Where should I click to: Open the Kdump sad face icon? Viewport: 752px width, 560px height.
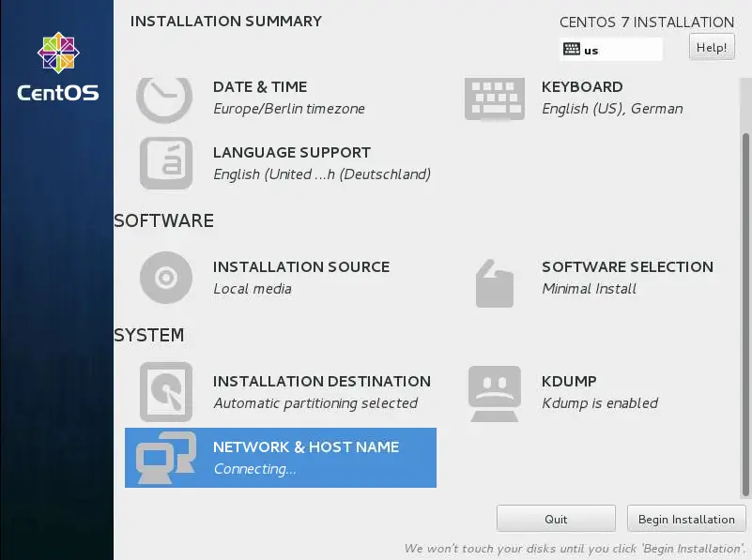click(495, 394)
